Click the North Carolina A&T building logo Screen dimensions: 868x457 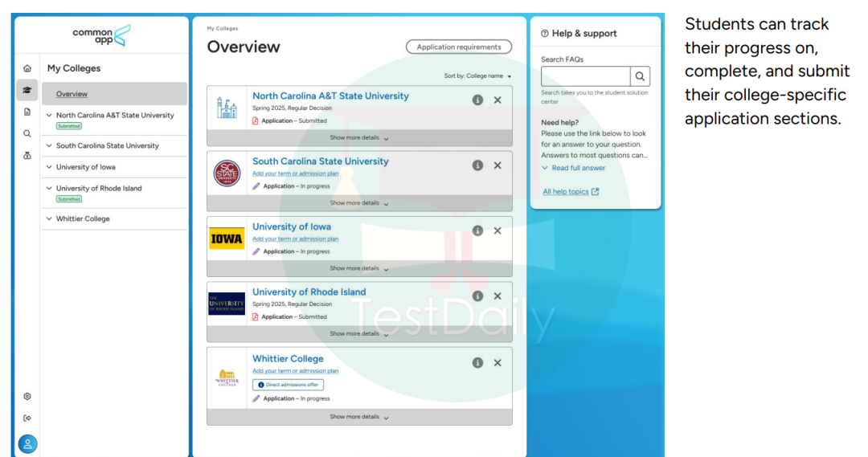point(227,108)
